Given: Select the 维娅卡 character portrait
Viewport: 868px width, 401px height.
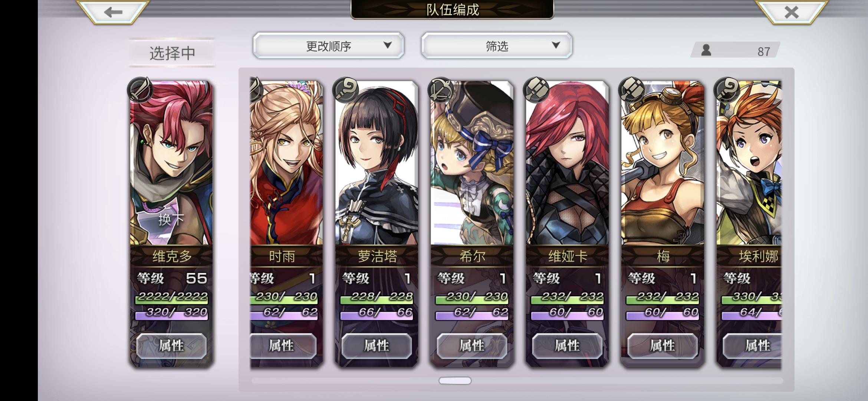Looking at the screenshot, I should pos(567,163).
